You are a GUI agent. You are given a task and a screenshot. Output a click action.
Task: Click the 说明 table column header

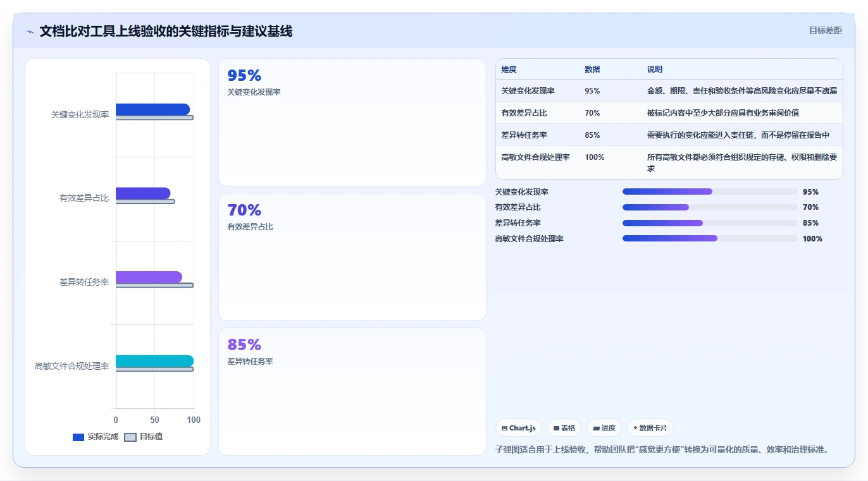(654, 70)
